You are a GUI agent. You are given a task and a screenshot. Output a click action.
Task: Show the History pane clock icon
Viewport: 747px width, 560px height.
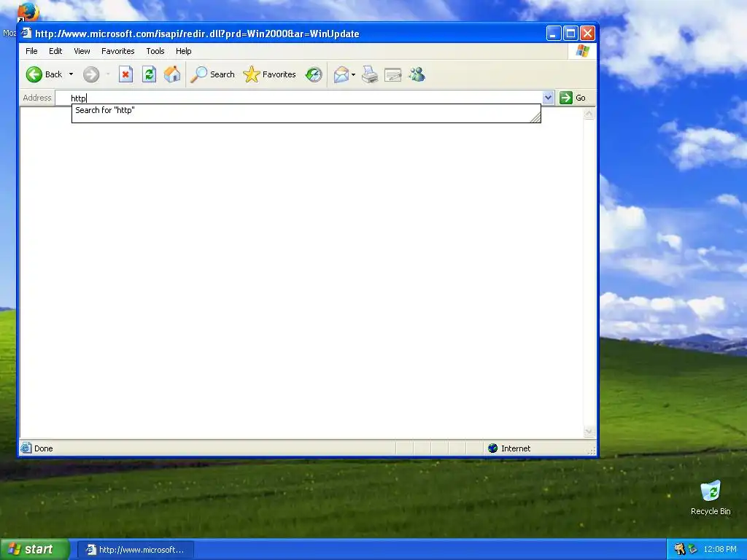point(314,74)
